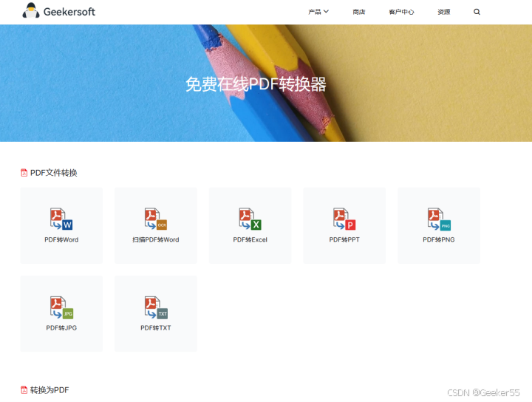
Task: Open the 扫描PDF转Word label link
Action: [x=156, y=239]
